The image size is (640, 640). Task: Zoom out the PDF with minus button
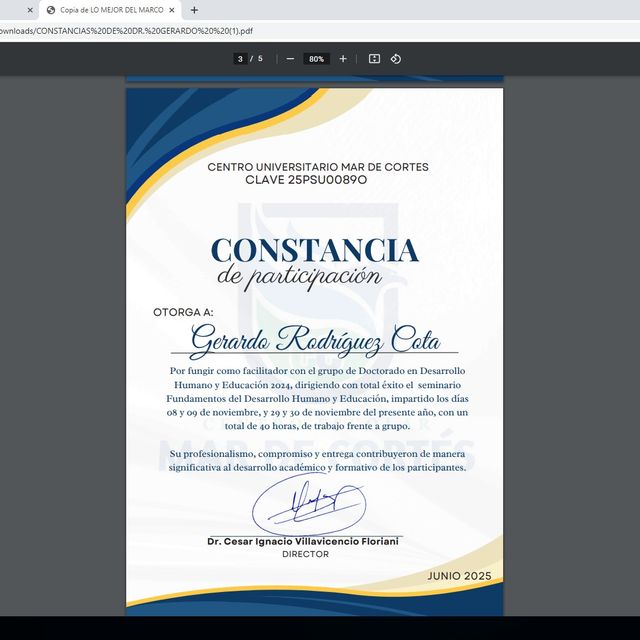(290, 59)
